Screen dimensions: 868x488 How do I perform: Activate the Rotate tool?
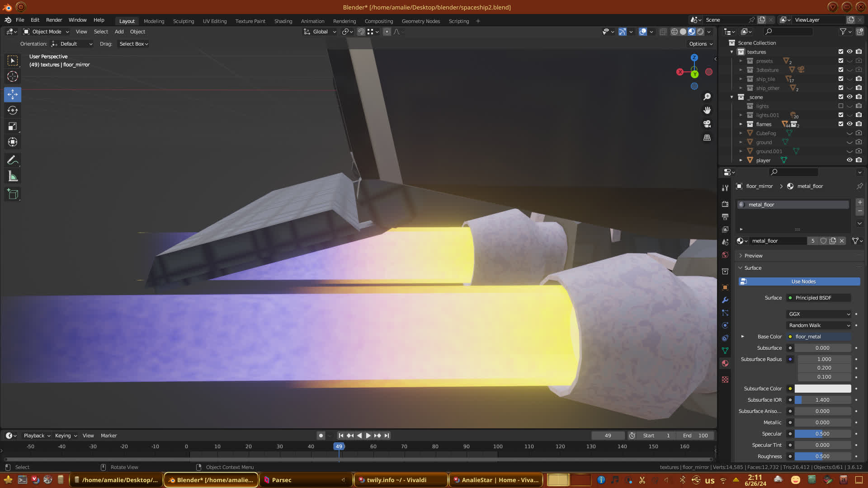pyautogui.click(x=13, y=110)
